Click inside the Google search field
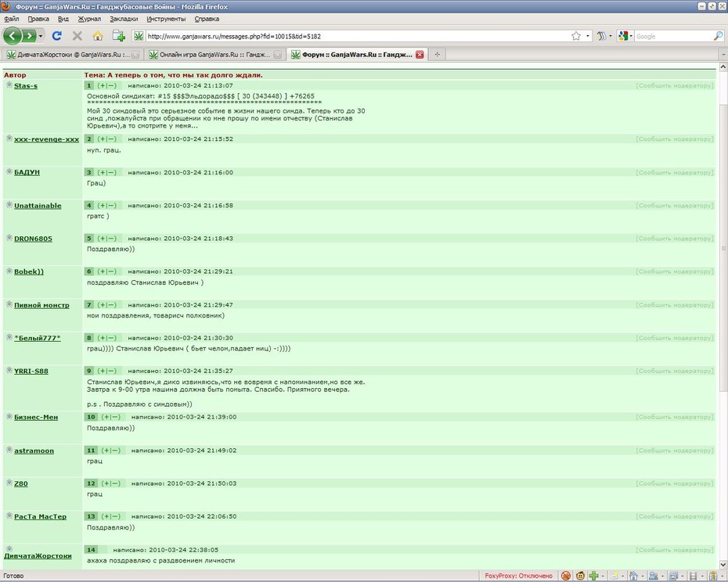Viewport: 728px width, 582px height. point(673,36)
